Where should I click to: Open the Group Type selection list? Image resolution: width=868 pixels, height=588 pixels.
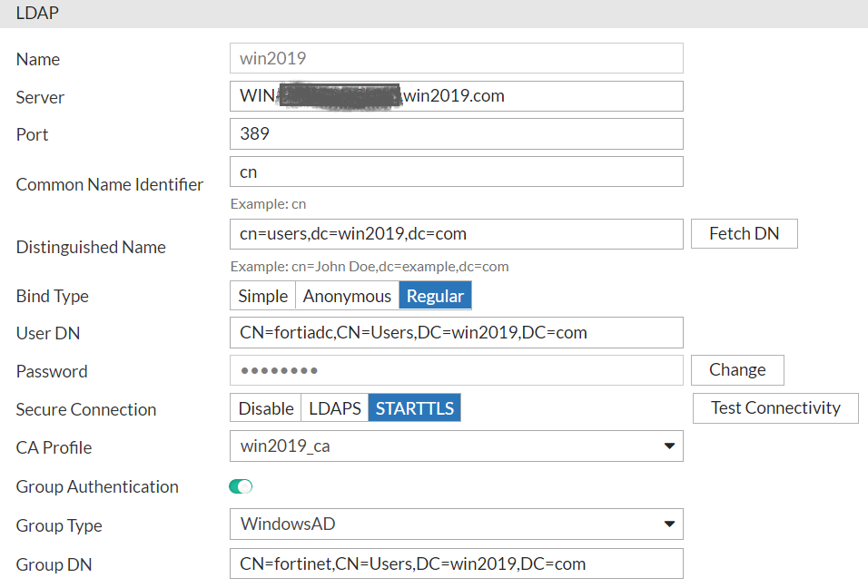coord(454,524)
